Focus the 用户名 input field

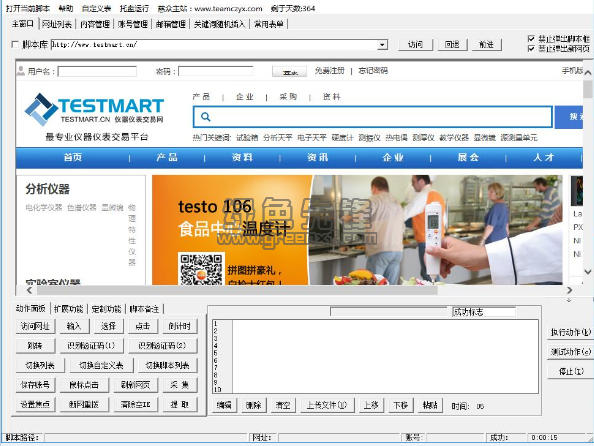pyautogui.click(x=97, y=71)
